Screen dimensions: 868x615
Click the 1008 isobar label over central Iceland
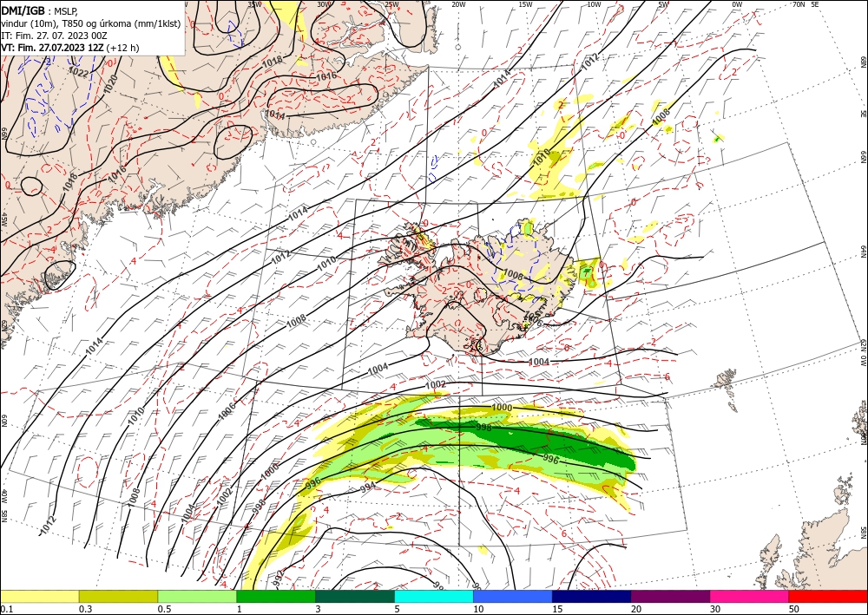(513, 274)
